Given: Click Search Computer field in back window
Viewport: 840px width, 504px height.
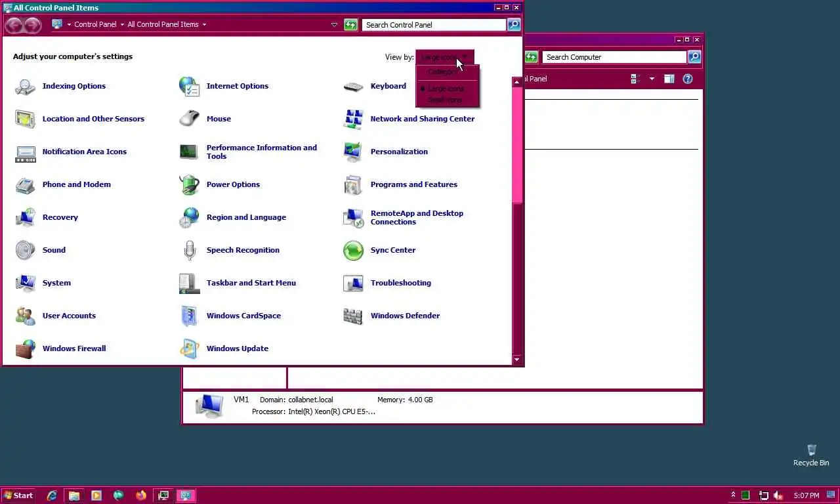Looking at the screenshot, I should (614, 57).
